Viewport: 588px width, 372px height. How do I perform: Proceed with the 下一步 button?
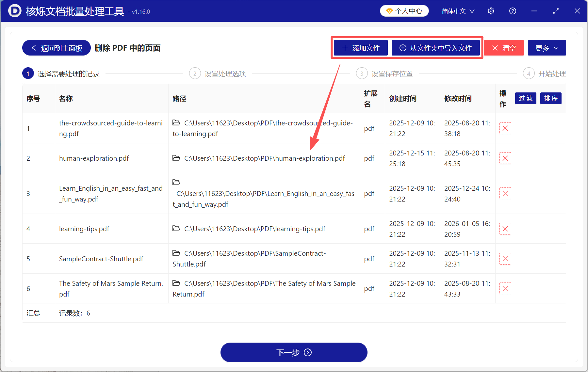coord(294,352)
